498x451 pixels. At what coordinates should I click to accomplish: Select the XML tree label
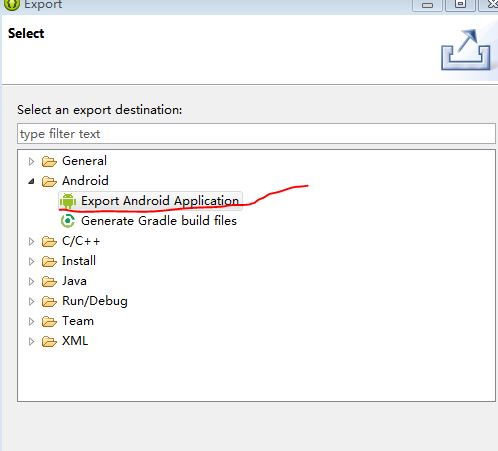coord(75,341)
